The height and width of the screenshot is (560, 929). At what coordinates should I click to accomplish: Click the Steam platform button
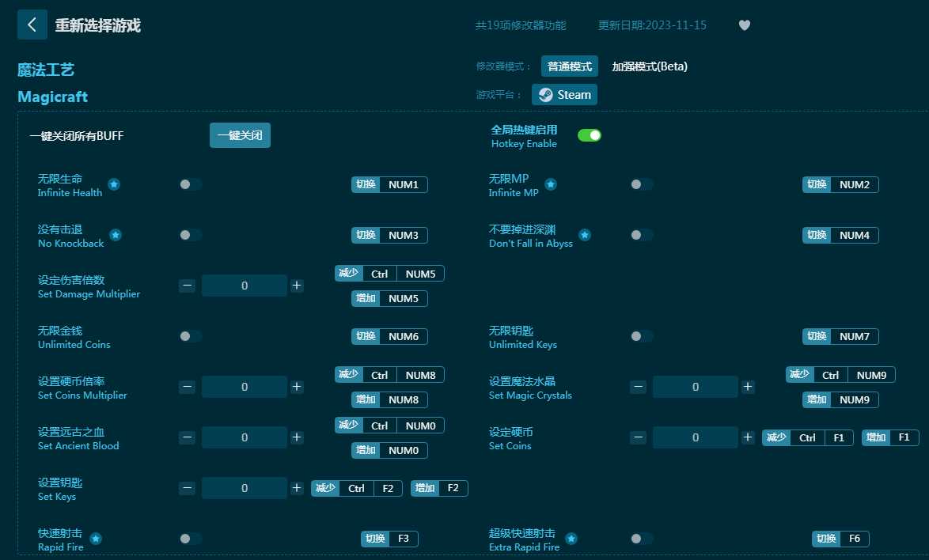click(x=564, y=95)
